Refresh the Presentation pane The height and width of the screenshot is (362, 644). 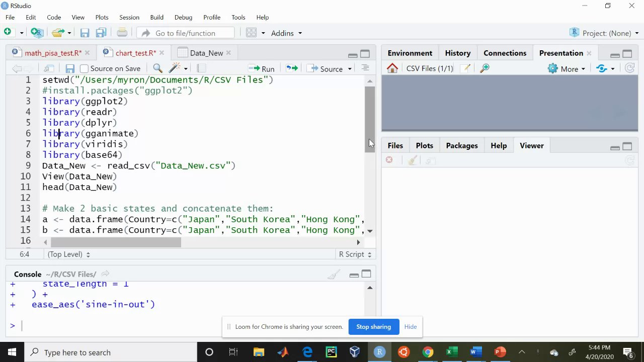coord(629,68)
